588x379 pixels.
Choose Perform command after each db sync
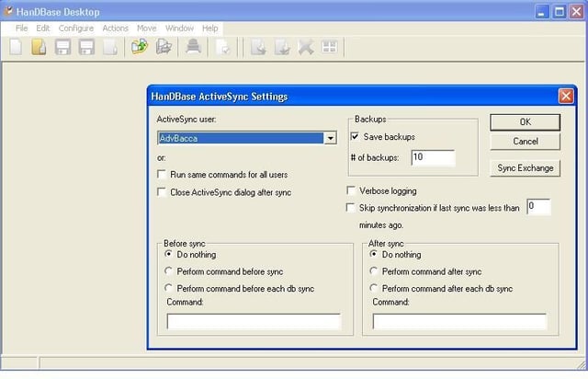374,288
